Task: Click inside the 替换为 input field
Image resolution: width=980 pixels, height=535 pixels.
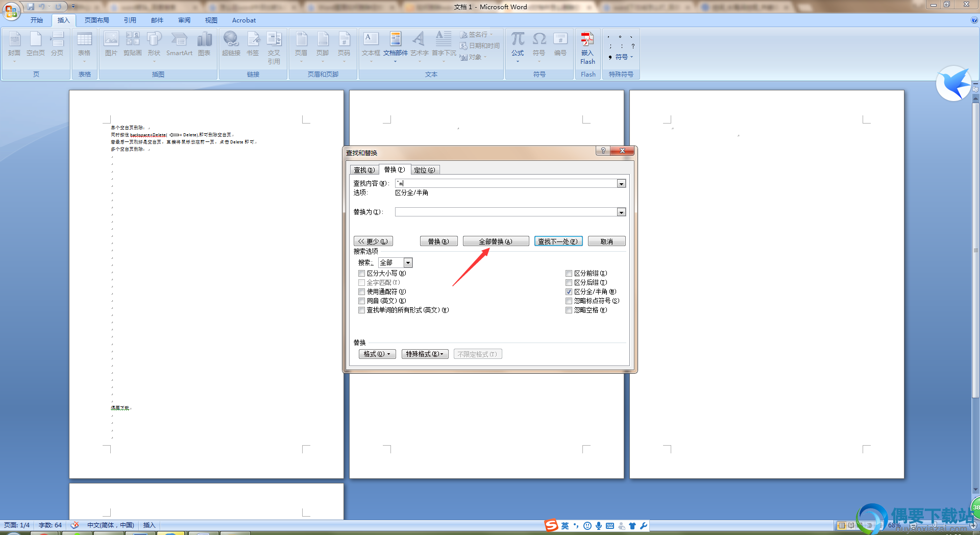Action: [506, 212]
